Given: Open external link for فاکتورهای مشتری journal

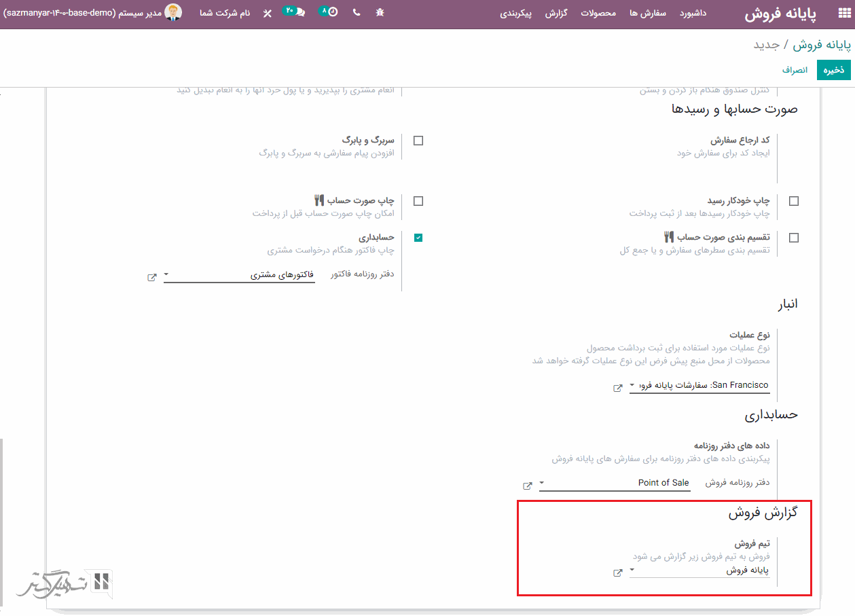Looking at the screenshot, I should pos(152,277).
